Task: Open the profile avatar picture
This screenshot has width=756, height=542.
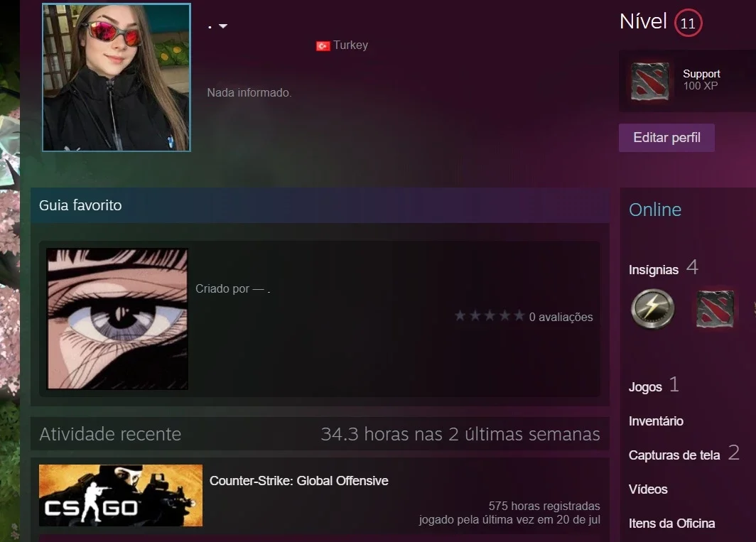Action: (x=117, y=77)
